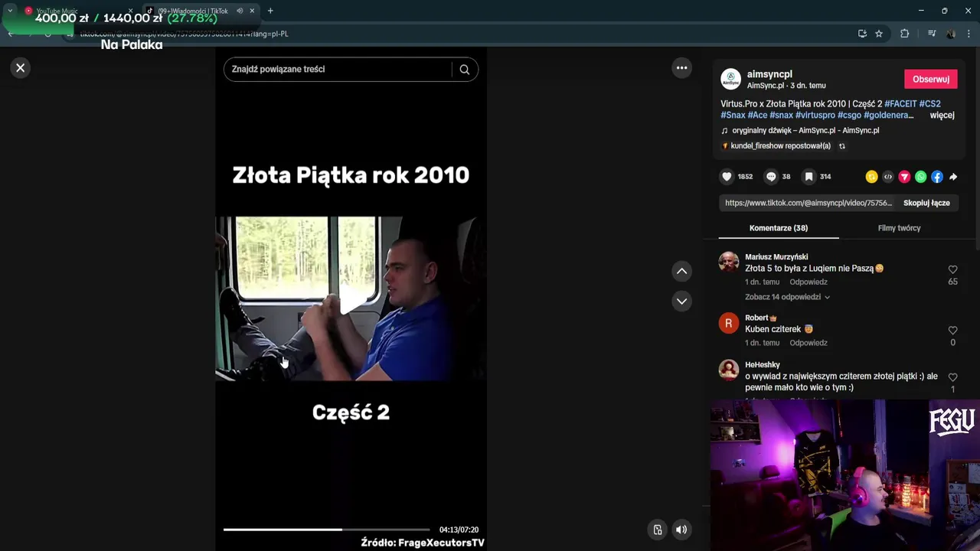Bookmark the video with save icon
This screenshot has height=551, width=980.
[808, 177]
